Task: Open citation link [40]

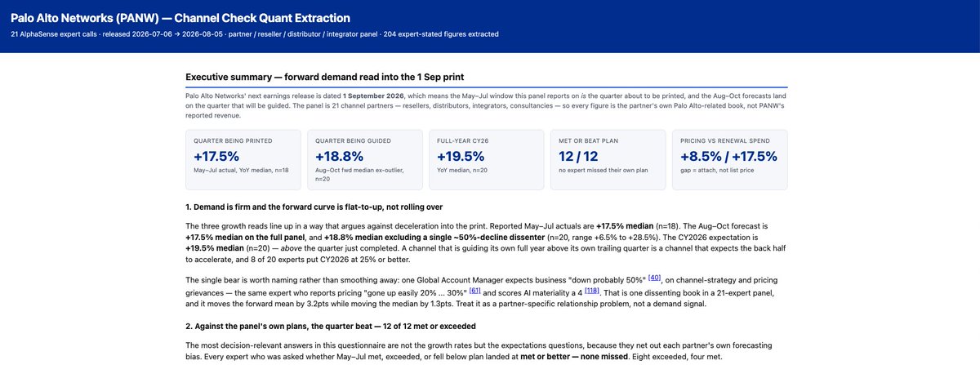Action: pyautogui.click(x=654, y=277)
